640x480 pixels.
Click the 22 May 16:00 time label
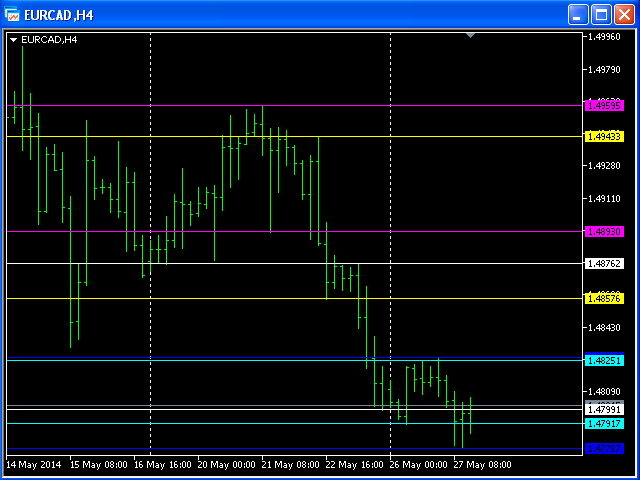[355, 465]
